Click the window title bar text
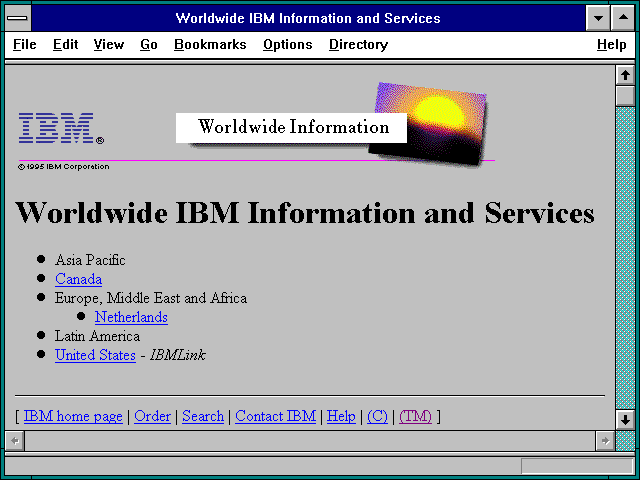Image resolution: width=640 pixels, height=480 pixels. pyautogui.click(x=308, y=18)
